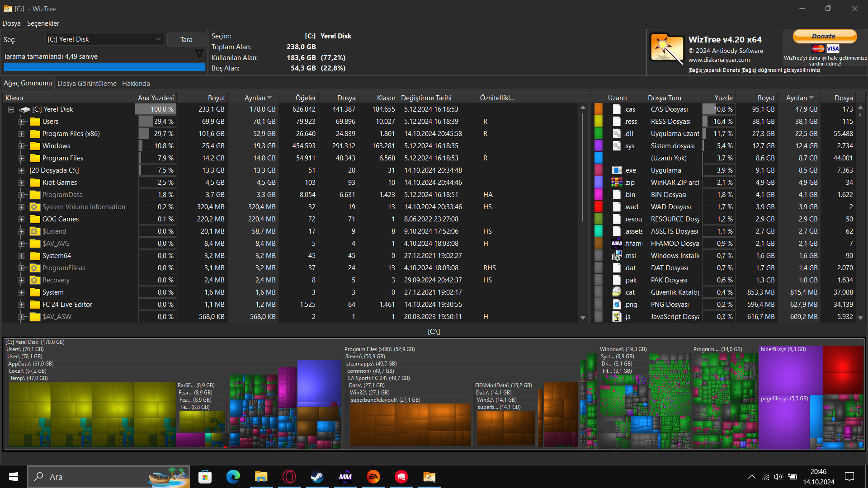
Task: Click the .fifamod file type icon
Action: click(617, 244)
